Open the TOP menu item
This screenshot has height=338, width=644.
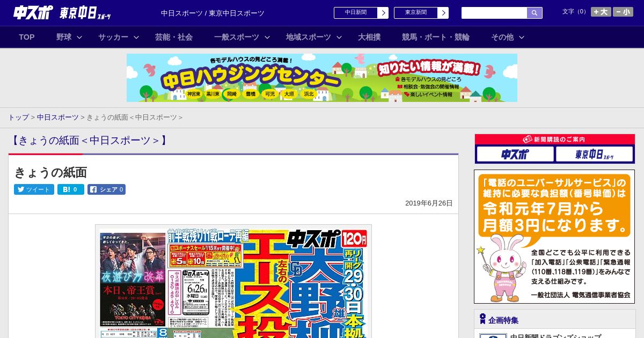click(x=27, y=37)
